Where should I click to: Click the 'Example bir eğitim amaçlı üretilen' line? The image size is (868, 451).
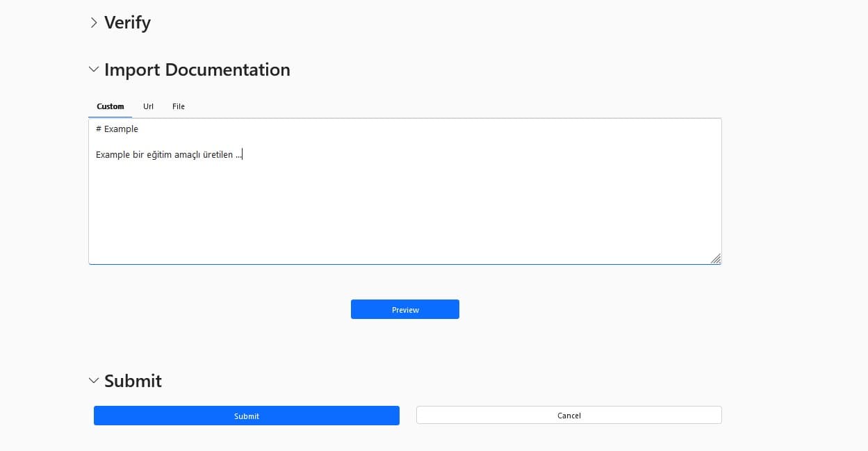tap(169, 155)
